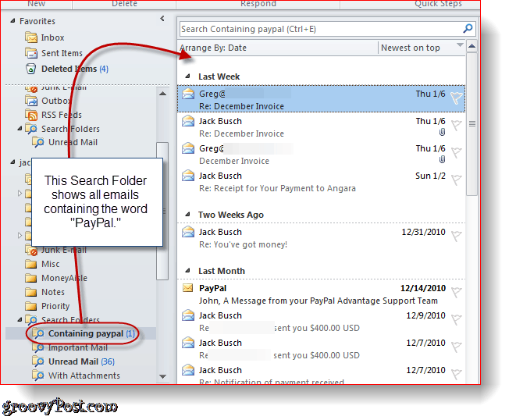Screen dimensions: 516x420
Task: Click the New ribbon group label
Action: click(x=36, y=4)
